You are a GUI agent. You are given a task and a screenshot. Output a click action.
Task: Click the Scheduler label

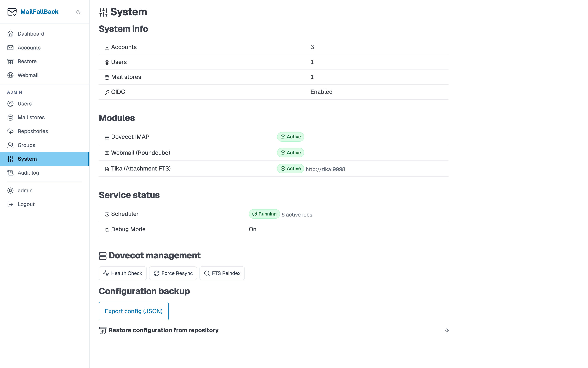pyautogui.click(x=125, y=214)
